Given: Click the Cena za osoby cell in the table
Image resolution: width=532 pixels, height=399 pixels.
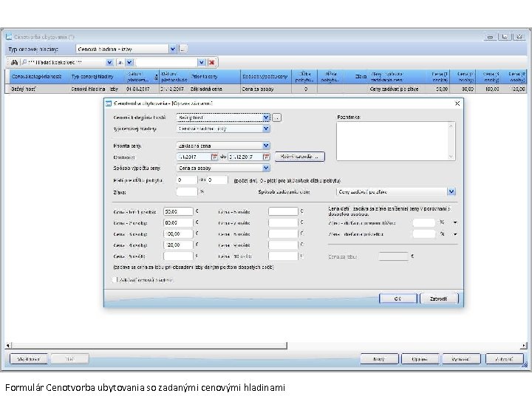Looking at the screenshot, I should click(266, 89).
